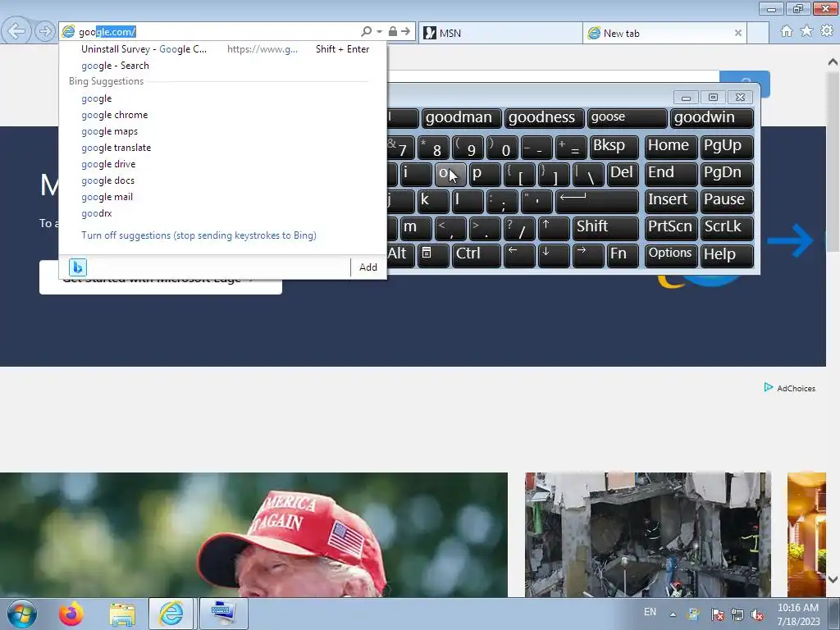Show hidden tray icons arrow
Image resolution: width=840 pixels, height=630 pixels.
click(x=673, y=614)
